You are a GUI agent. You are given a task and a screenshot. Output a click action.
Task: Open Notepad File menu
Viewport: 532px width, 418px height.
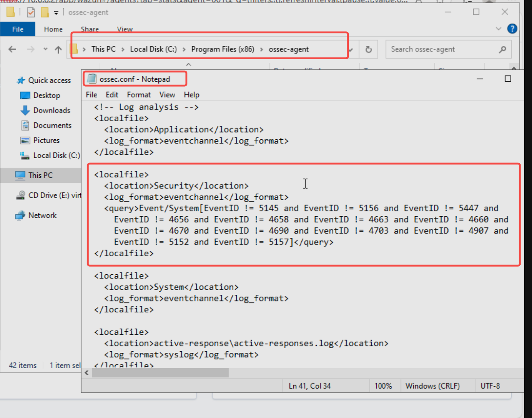click(x=91, y=95)
